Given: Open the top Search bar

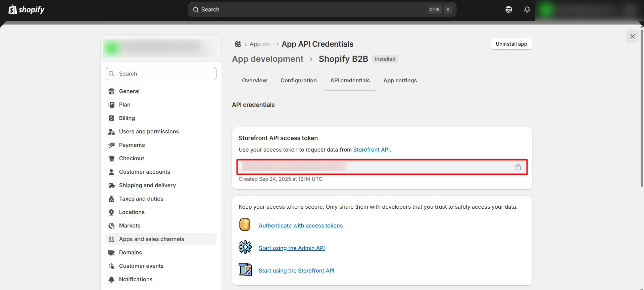Looking at the screenshot, I should click(x=322, y=10).
